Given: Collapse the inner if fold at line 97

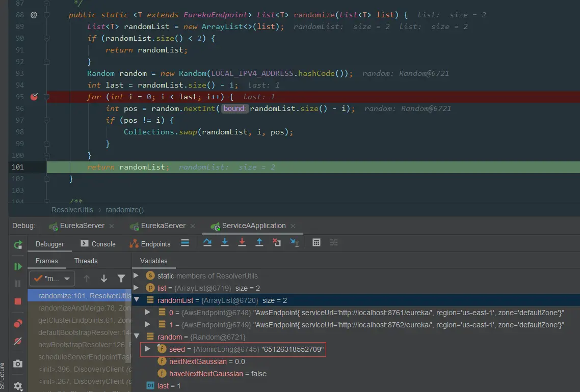Looking at the screenshot, I should [x=46, y=120].
